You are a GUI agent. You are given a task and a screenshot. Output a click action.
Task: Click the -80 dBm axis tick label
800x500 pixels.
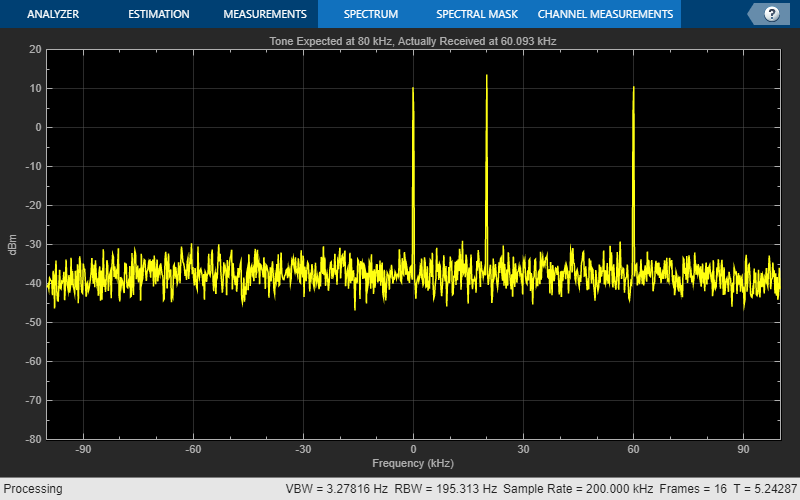coord(33,439)
